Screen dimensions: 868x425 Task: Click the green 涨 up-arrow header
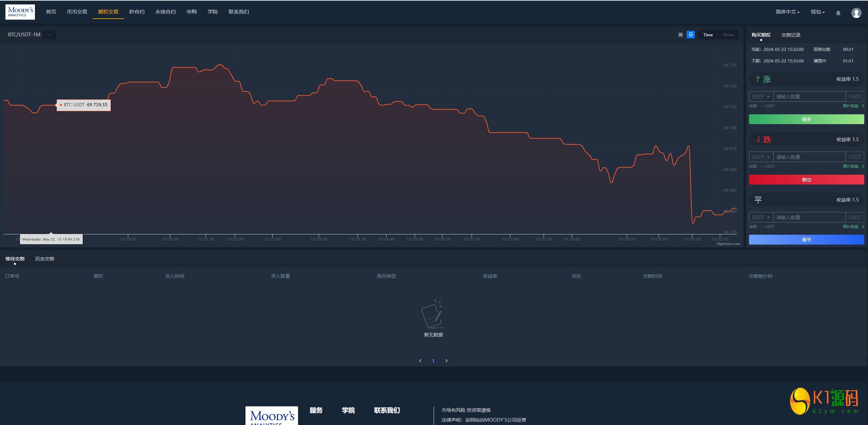[764, 79]
